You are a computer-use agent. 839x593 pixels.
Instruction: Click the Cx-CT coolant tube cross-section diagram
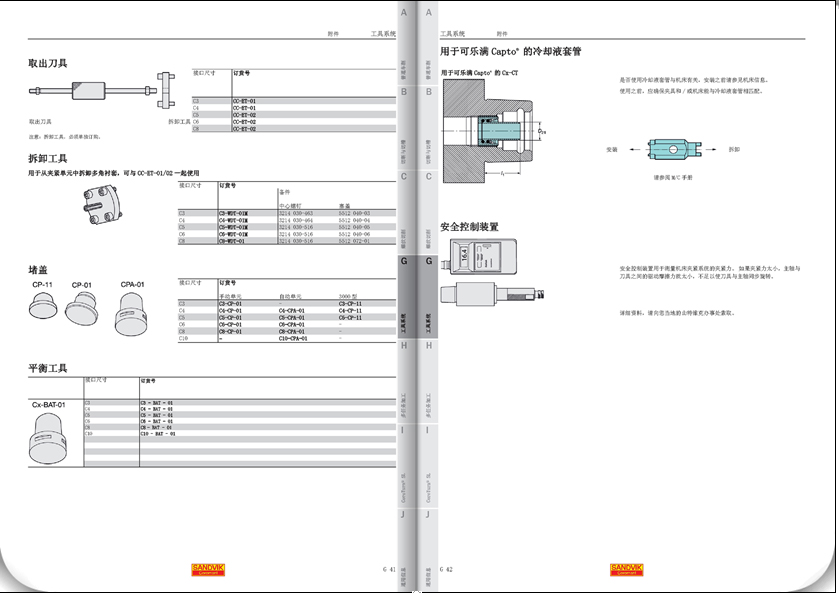(x=495, y=130)
